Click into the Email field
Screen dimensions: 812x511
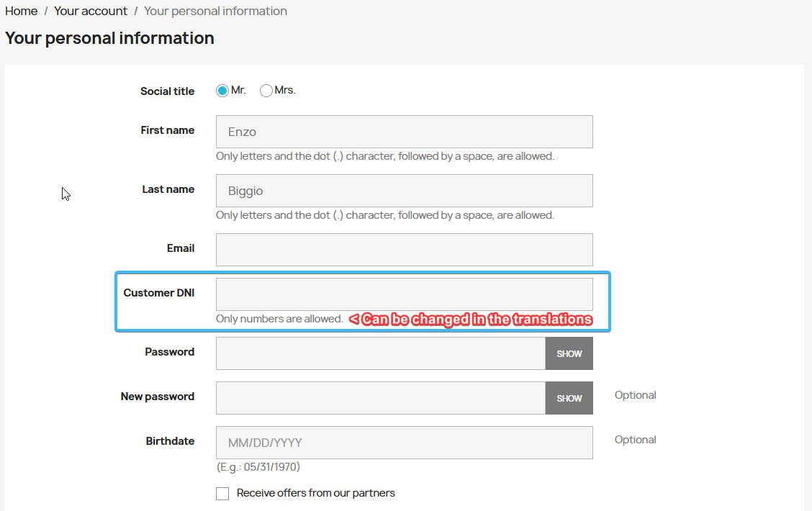(404, 250)
